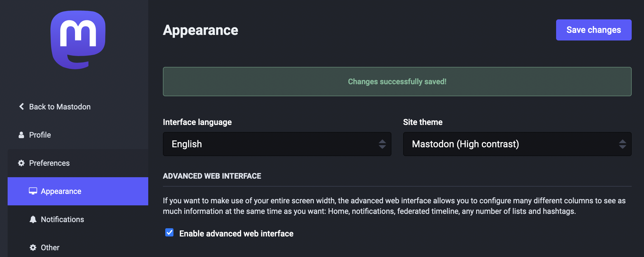Click the Site theme dropdown arrows

pyautogui.click(x=622, y=144)
